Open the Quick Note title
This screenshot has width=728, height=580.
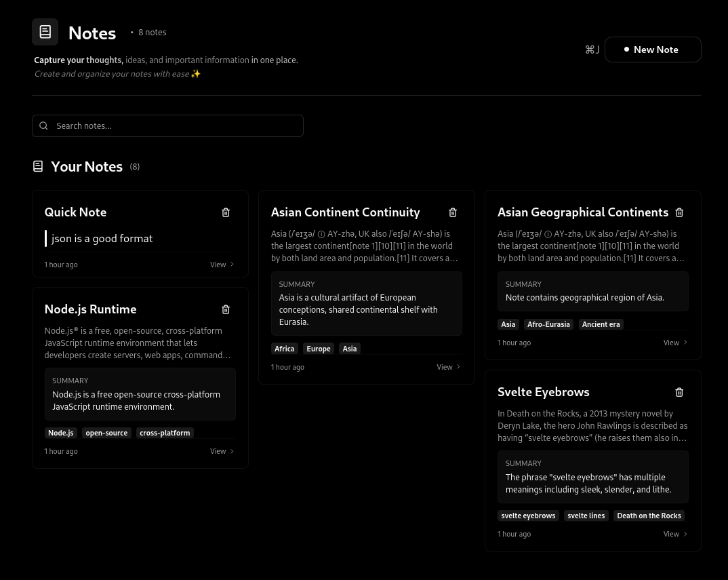pyautogui.click(x=76, y=212)
